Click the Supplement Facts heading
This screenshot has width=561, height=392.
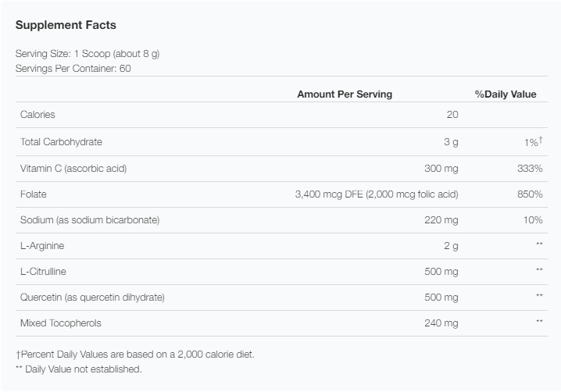click(66, 25)
